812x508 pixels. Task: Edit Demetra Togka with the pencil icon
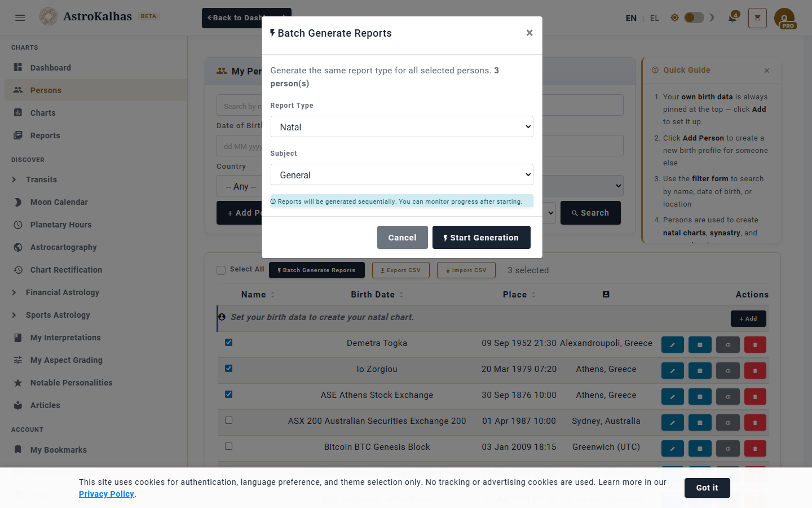tap(672, 345)
